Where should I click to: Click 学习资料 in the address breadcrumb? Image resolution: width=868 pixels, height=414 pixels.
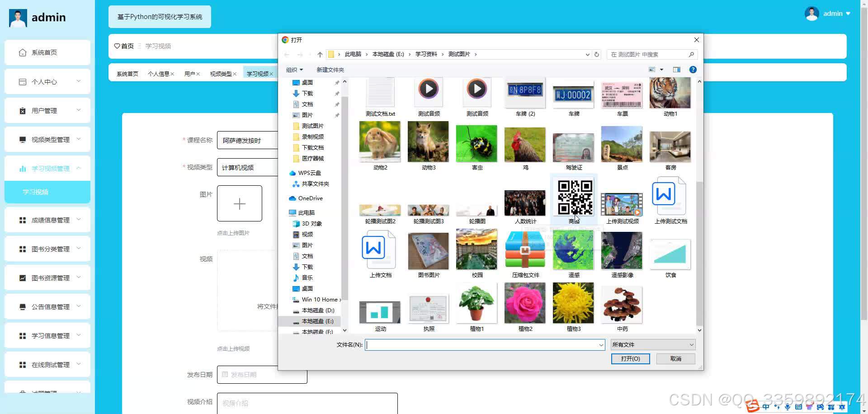(x=426, y=54)
